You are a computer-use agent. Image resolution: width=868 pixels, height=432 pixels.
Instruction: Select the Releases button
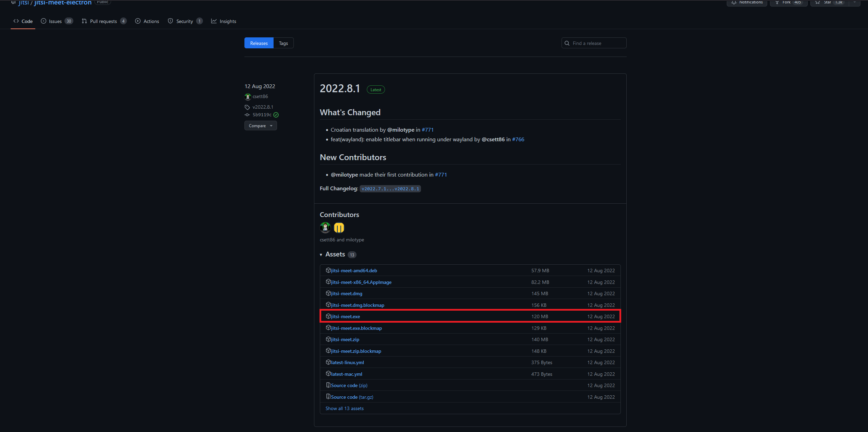coord(259,43)
